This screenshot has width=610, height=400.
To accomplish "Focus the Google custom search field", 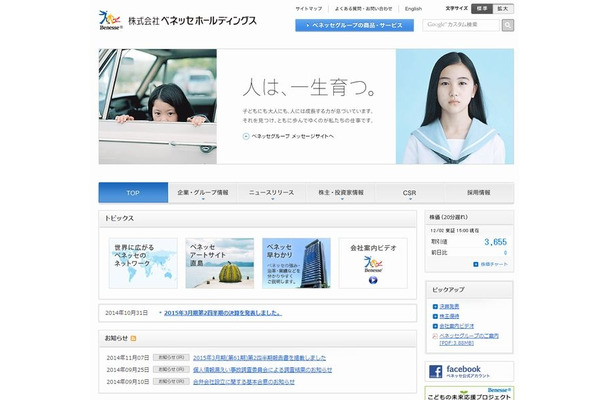I will pyautogui.click(x=461, y=25).
